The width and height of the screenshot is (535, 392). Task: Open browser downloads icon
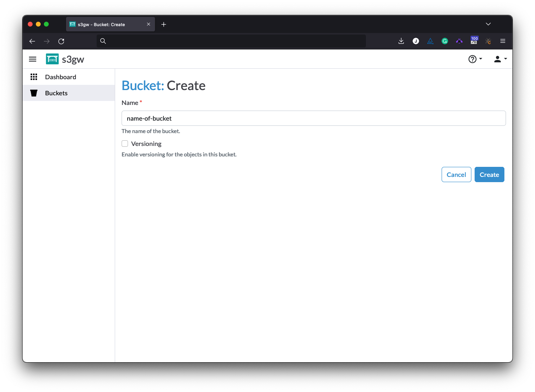[401, 41]
